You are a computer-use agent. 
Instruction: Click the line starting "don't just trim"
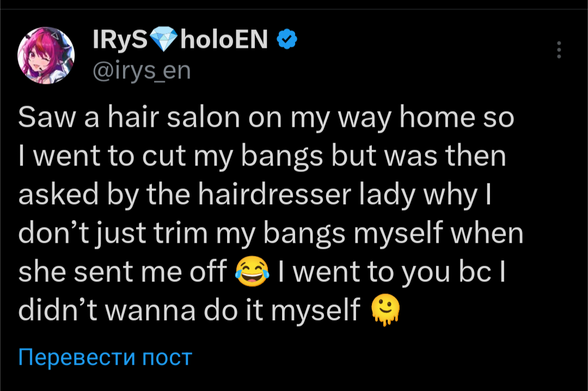pos(271,234)
